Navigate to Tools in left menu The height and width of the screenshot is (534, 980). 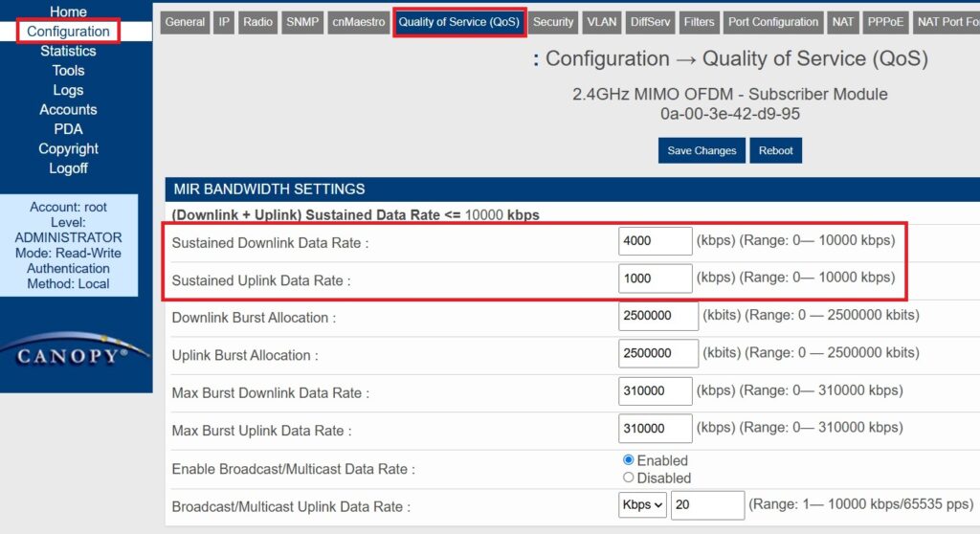68,71
